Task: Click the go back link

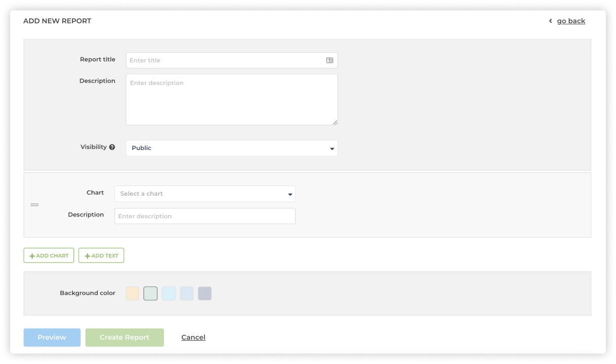Action: coord(571,21)
